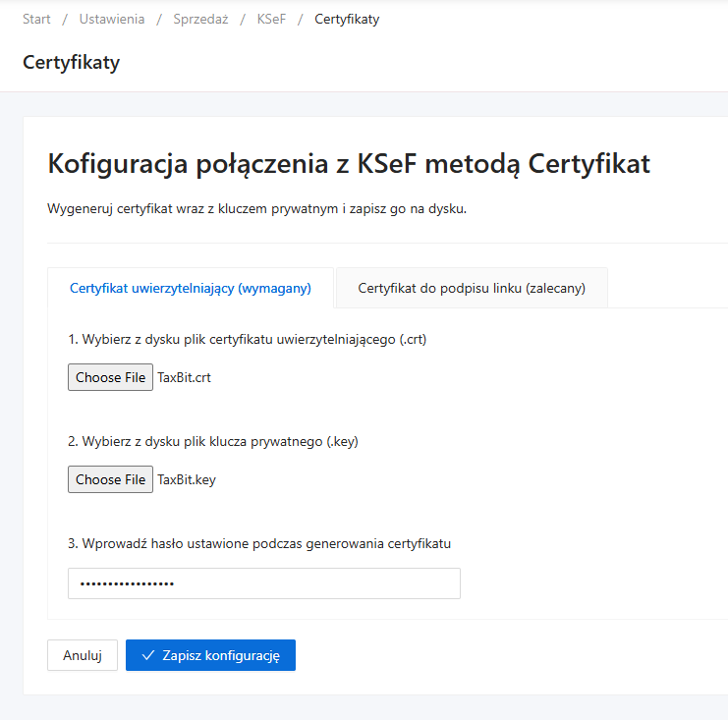Click the step 3 password label
Image resolution: width=728 pixels, height=720 pixels.
259,543
